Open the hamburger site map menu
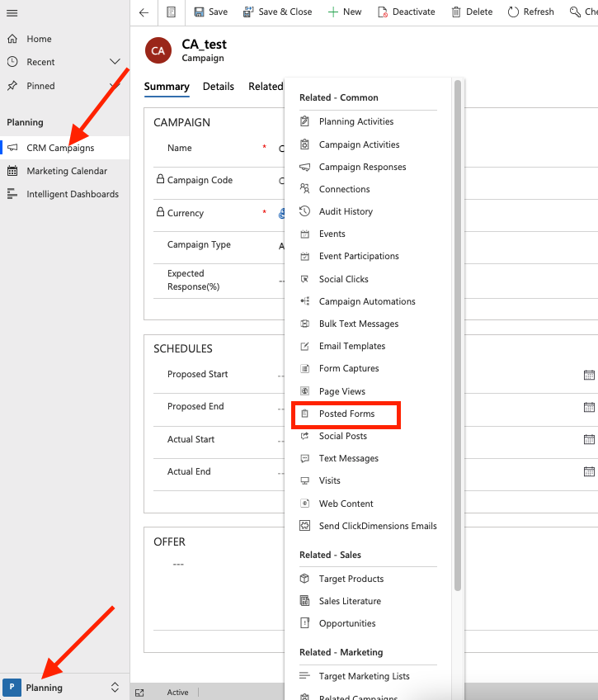The image size is (598, 700). click(12, 13)
